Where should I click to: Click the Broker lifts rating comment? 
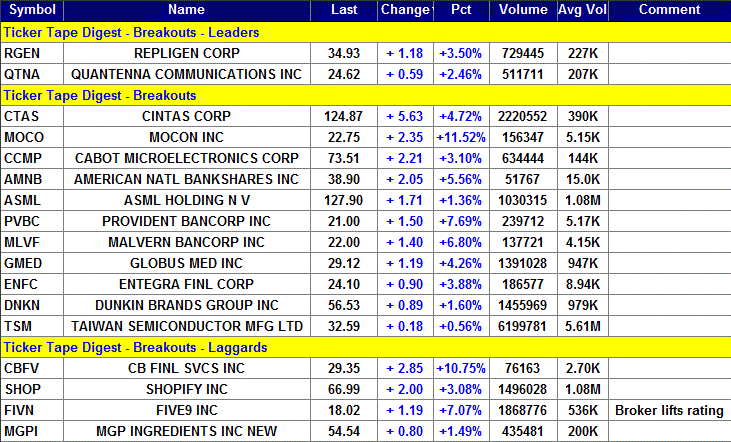(669, 410)
